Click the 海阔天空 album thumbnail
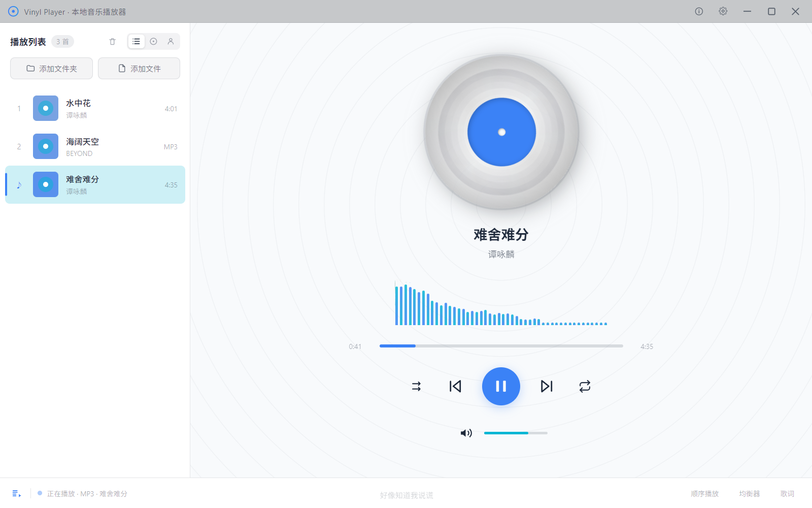Image resolution: width=812 pixels, height=508 pixels. point(46,146)
